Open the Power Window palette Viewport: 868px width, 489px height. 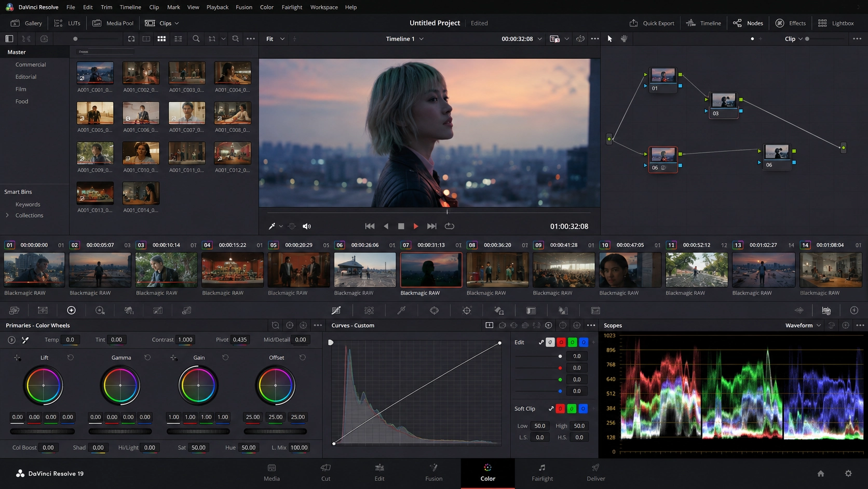pyautogui.click(x=435, y=310)
